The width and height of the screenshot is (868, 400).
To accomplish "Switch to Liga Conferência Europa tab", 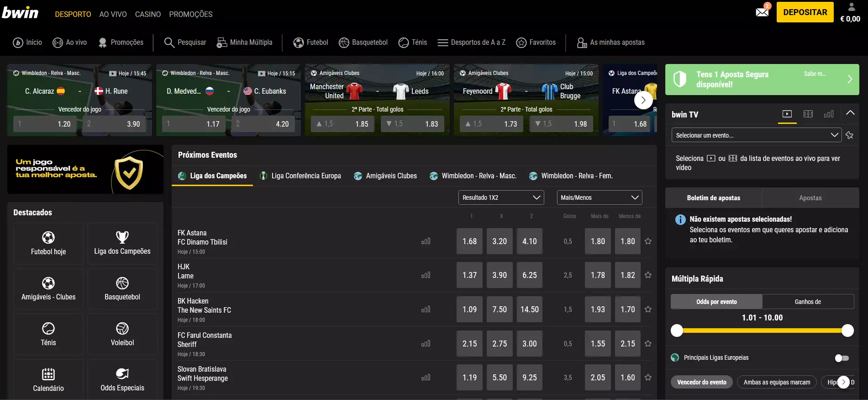I will click(300, 176).
